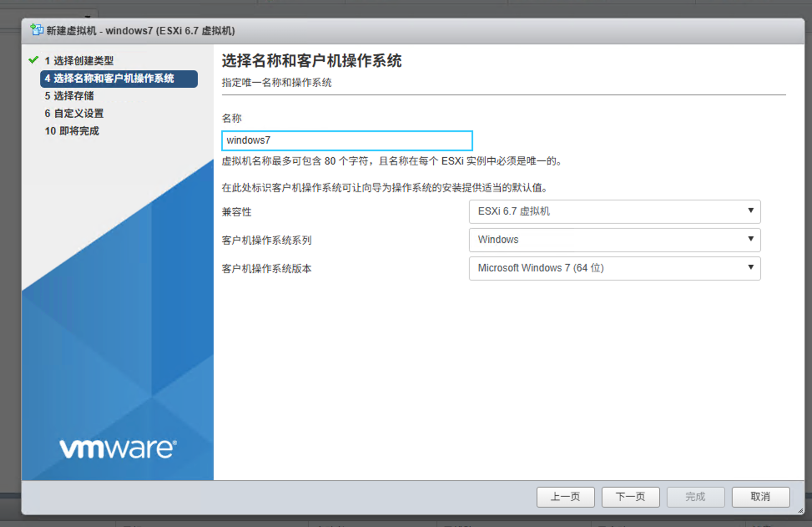Click the text about 安装提供适当的默认值

click(385, 188)
